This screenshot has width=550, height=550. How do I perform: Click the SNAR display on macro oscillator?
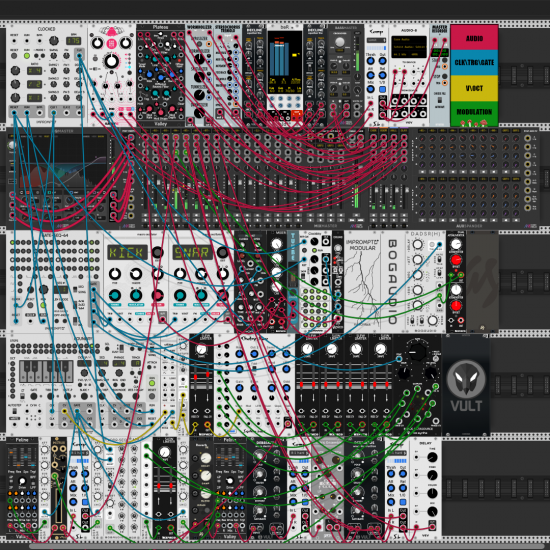(192, 252)
